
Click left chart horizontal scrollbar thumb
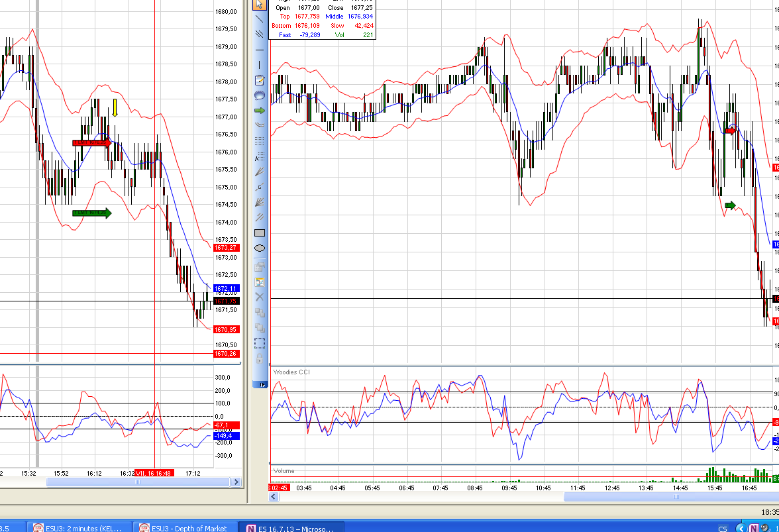click(138, 482)
